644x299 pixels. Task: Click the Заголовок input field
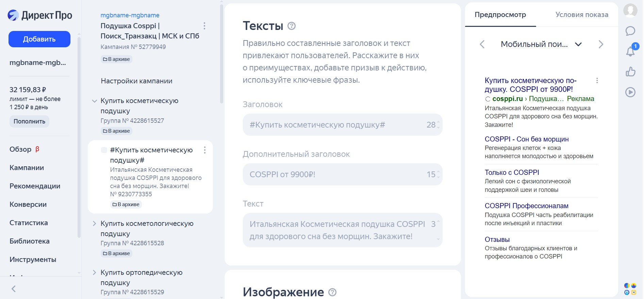[x=343, y=125]
